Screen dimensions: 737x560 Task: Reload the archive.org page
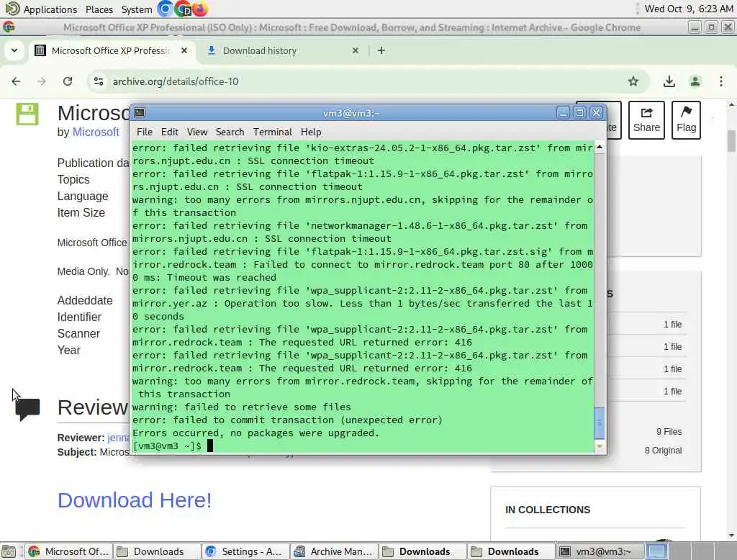pos(68,81)
